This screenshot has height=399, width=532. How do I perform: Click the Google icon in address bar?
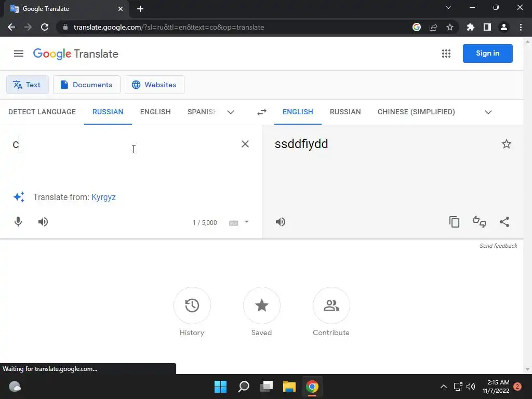click(417, 27)
